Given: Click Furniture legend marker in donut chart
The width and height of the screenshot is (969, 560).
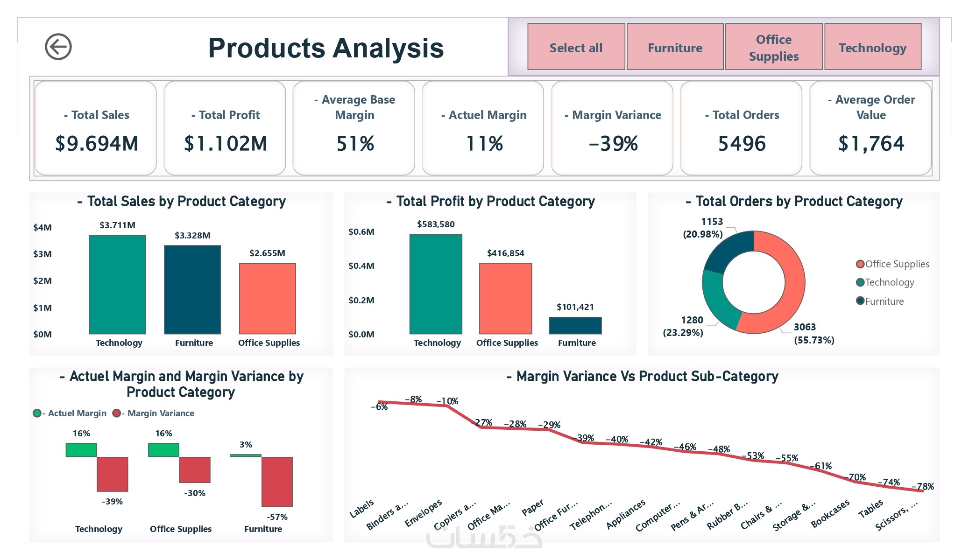Looking at the screenshot, I should 860,301.
